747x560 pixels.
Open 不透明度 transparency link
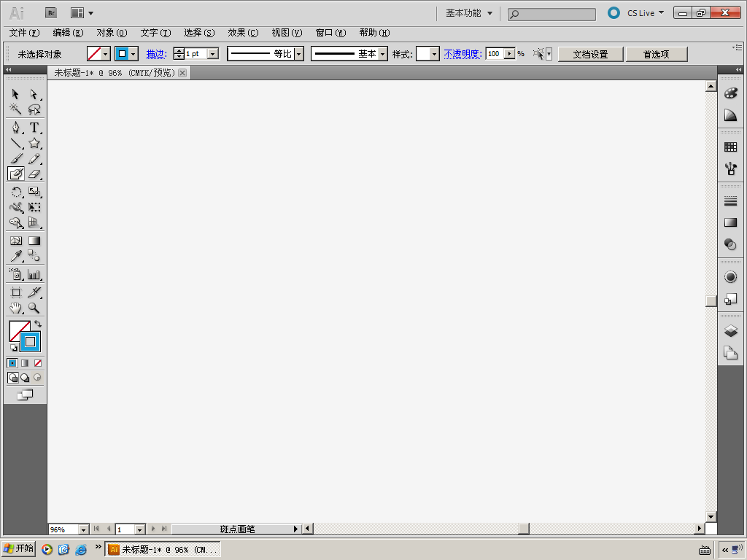tap(462, 54)
